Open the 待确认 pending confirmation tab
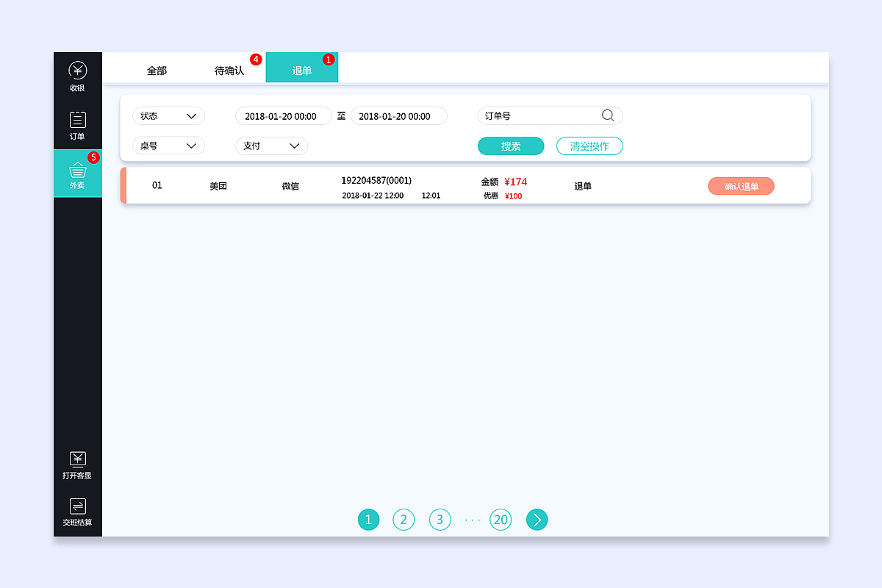 pyautogui.click(x=229, y=70)
